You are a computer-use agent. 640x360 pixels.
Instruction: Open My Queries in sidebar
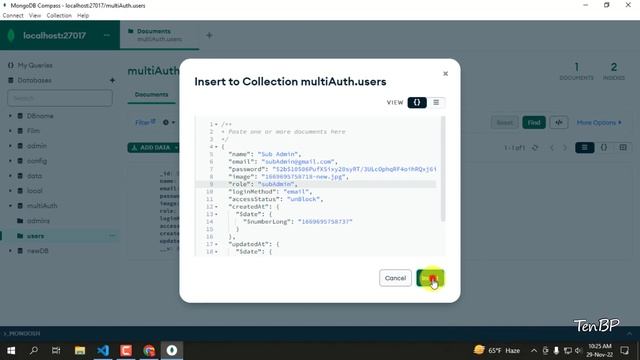35,65
